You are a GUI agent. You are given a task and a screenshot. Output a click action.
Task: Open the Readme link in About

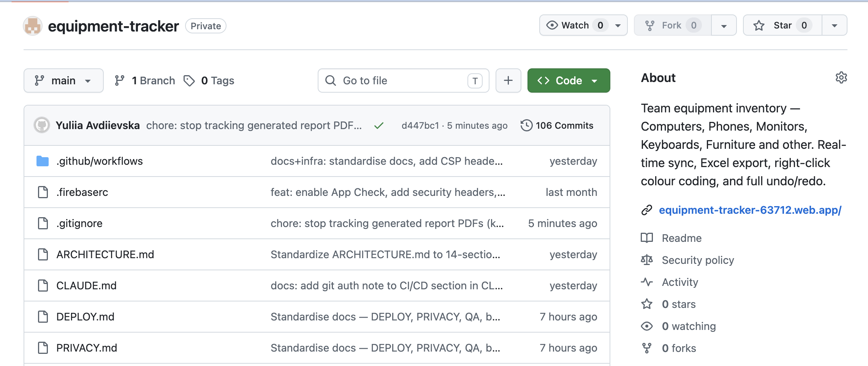coord(682,238)
